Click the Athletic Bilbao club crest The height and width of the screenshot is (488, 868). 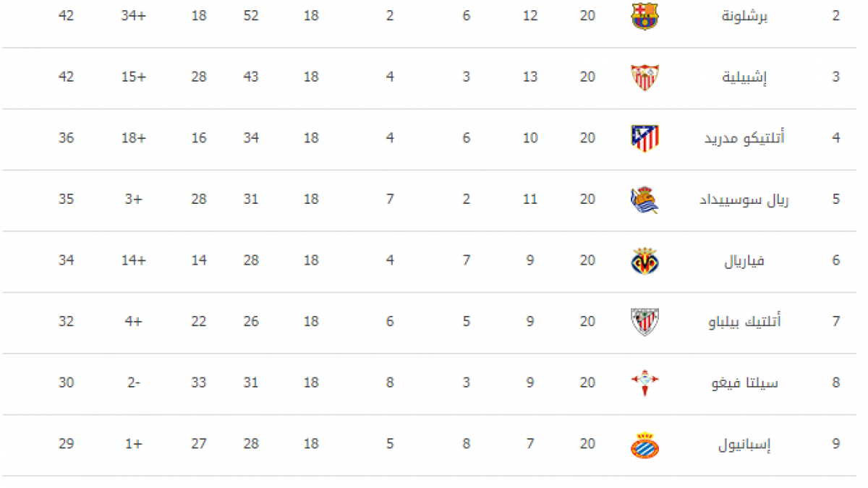click(x=644, y=322)
